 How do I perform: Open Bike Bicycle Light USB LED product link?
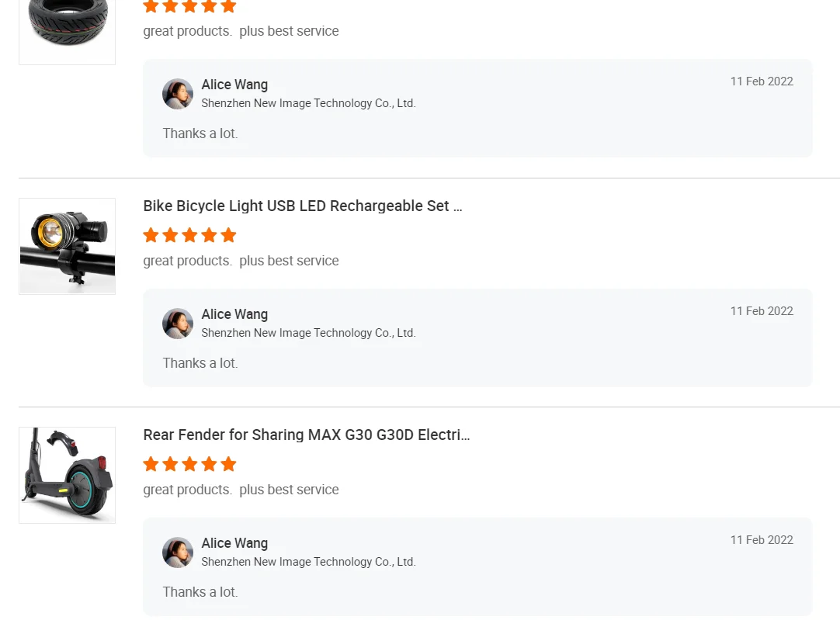(302, 206)
